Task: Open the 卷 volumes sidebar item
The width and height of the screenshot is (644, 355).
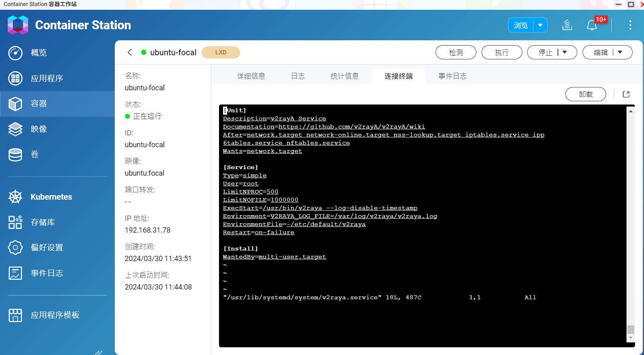Action: point(34,155)
